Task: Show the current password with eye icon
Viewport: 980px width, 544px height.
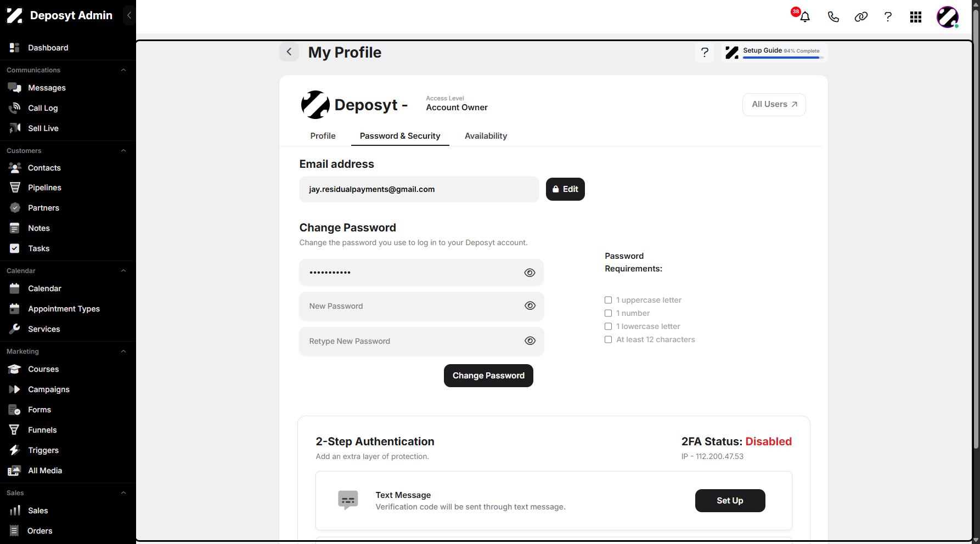Action: tap(530, 273)
